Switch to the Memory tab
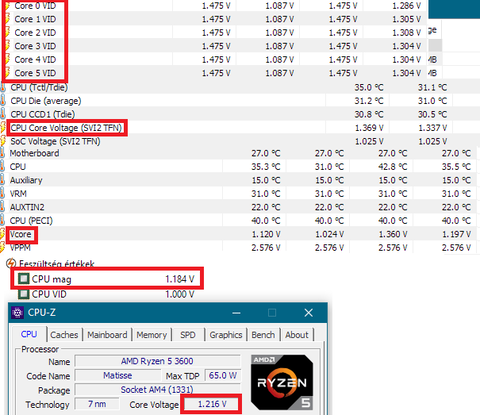 [151, 335]
